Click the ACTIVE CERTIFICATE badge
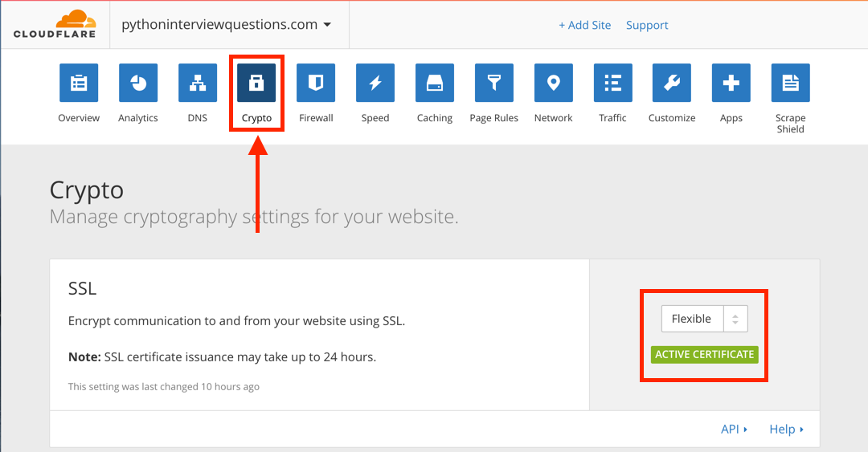The image size is (868, 452). click(x=705, y=355)
